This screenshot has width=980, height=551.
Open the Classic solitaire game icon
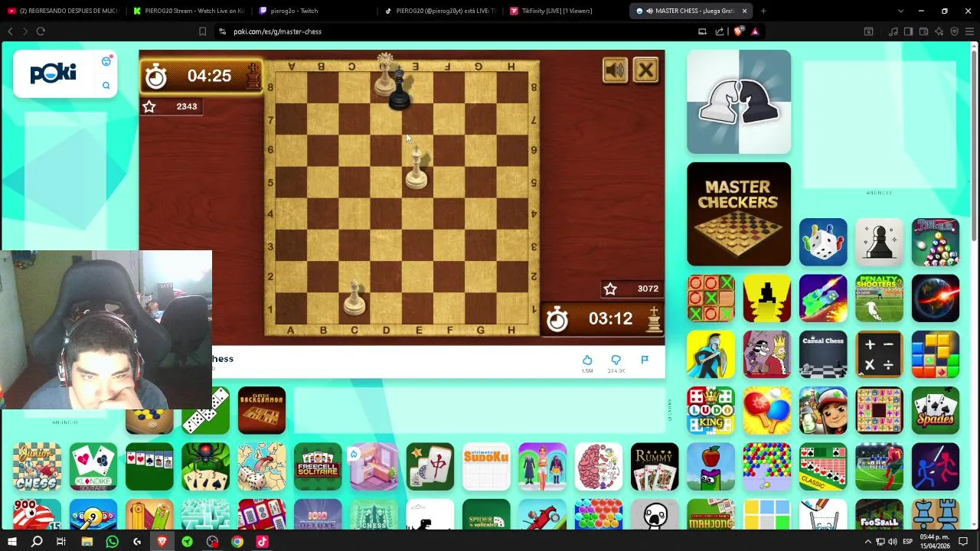pos(823,467)
